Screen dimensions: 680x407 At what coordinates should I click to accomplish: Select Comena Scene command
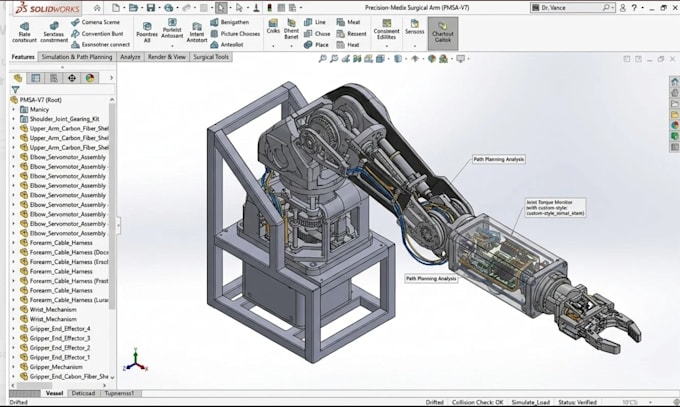tap(95, 22)
